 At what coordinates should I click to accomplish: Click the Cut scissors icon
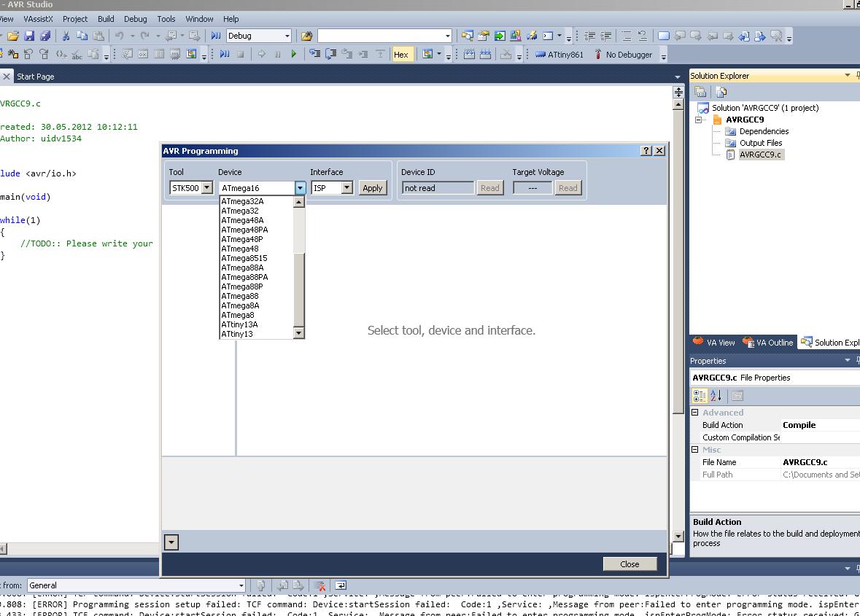click(66, 36)
